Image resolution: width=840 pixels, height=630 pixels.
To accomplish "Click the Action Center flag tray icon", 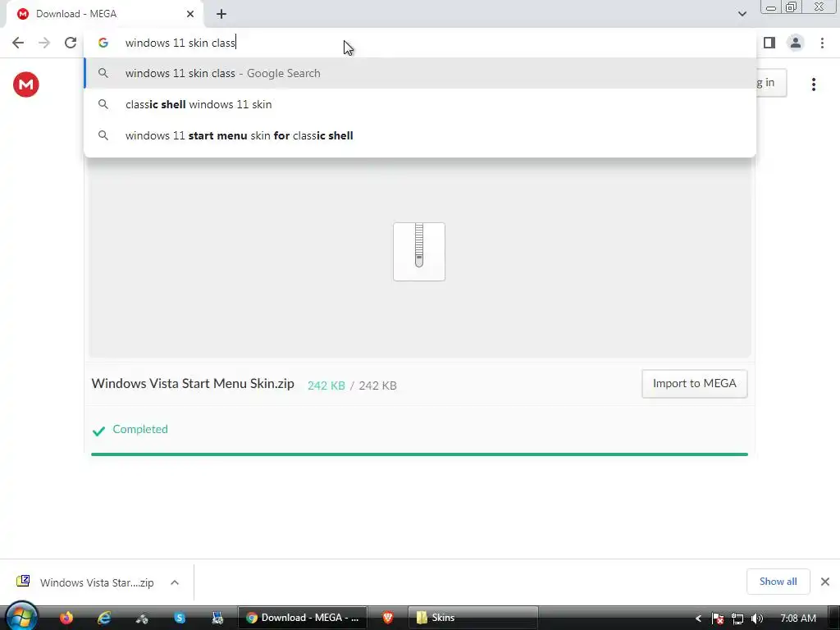I will point(718,619).
